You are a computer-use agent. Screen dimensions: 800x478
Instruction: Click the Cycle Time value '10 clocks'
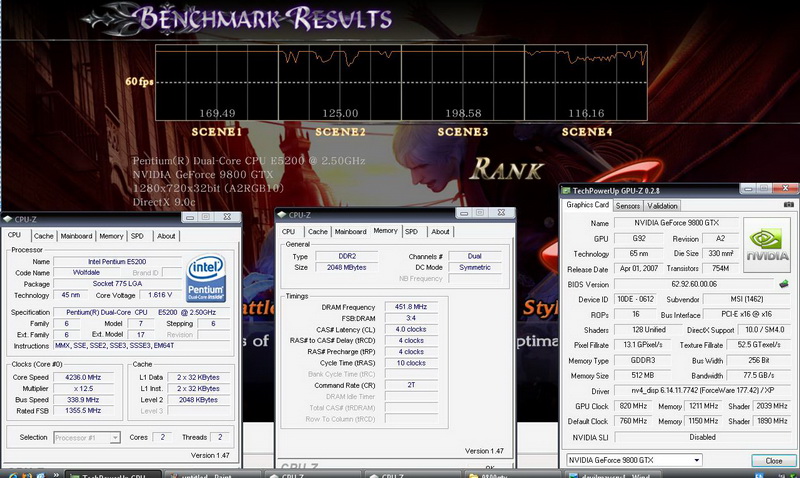(x=411, y=363)
